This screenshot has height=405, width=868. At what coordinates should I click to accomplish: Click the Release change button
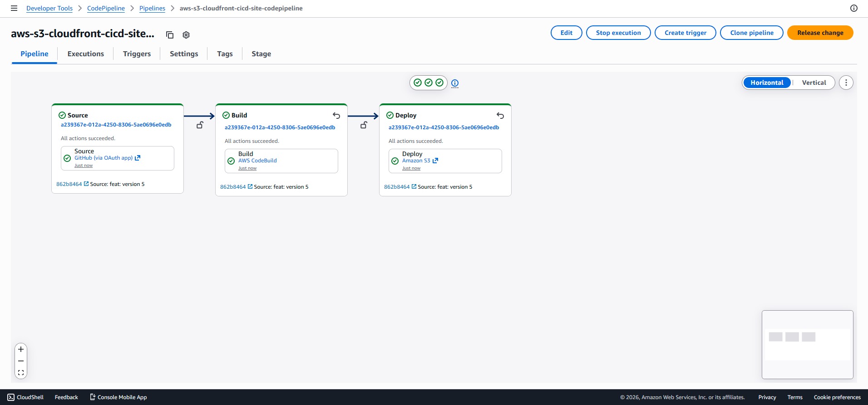820,33
